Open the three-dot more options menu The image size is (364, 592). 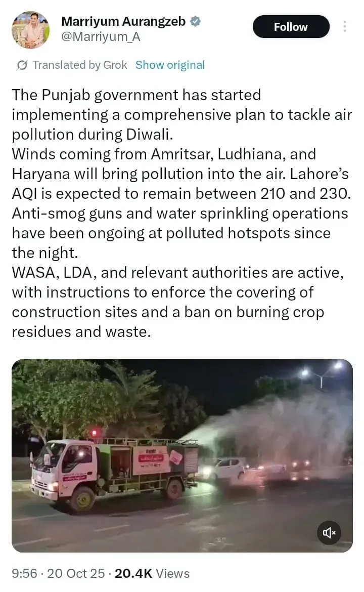point(344,26)
